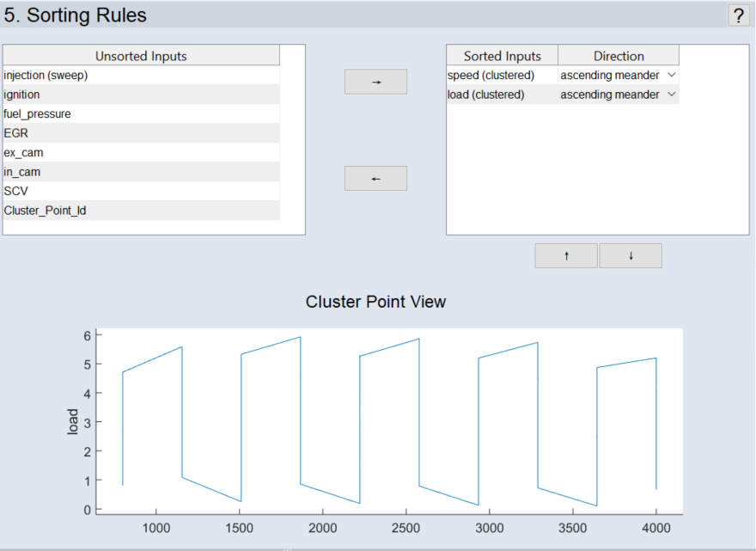Select EGR row in Unsorted Inputs
756x551 pixels.
coord(141,133)
